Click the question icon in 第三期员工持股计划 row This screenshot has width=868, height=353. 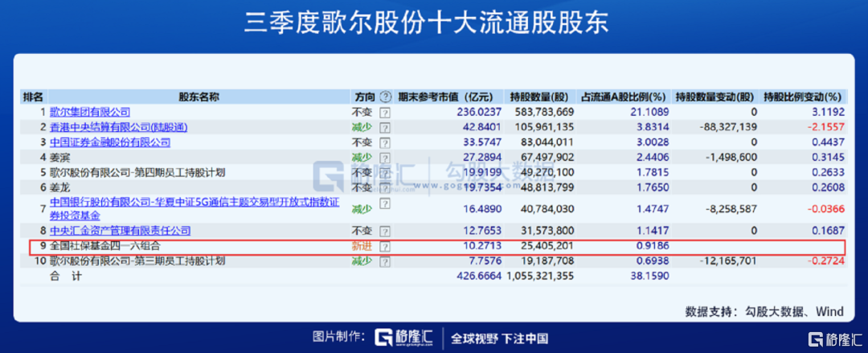[385, 261]
